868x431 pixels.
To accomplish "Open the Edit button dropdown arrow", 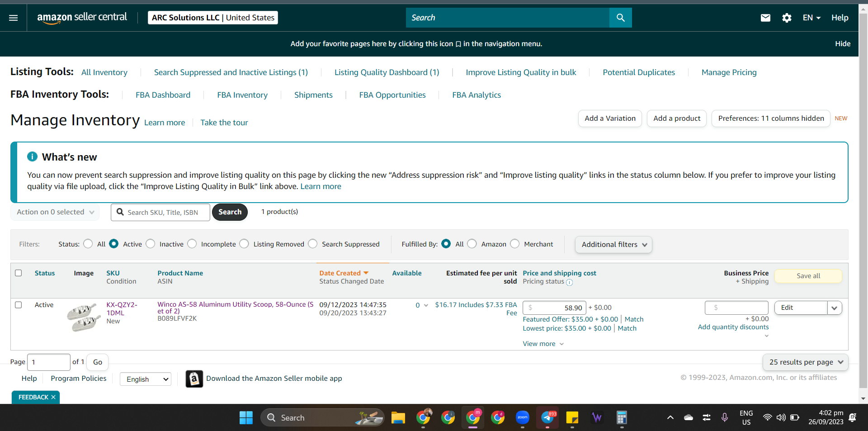I will point(835,308).
